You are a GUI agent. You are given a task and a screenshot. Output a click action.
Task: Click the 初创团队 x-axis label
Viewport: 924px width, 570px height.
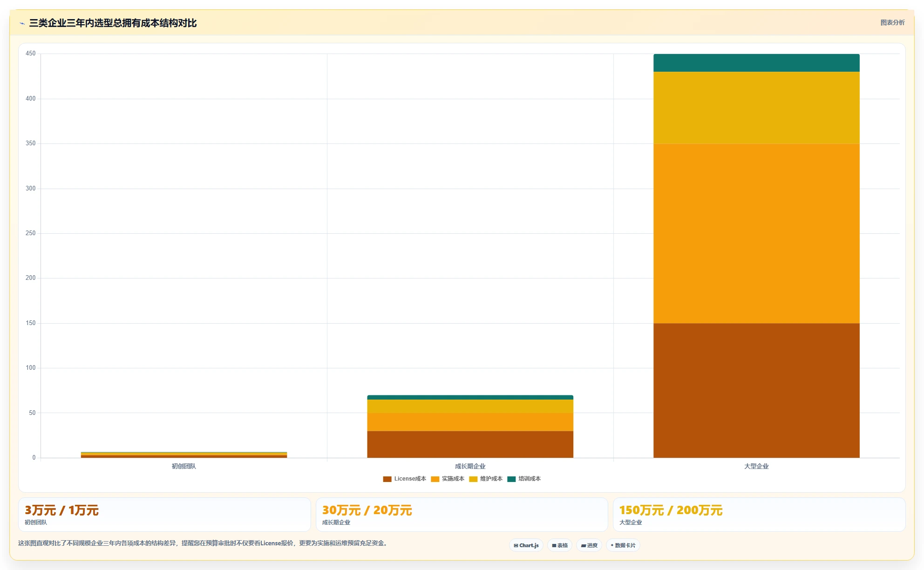pos(184,466)
